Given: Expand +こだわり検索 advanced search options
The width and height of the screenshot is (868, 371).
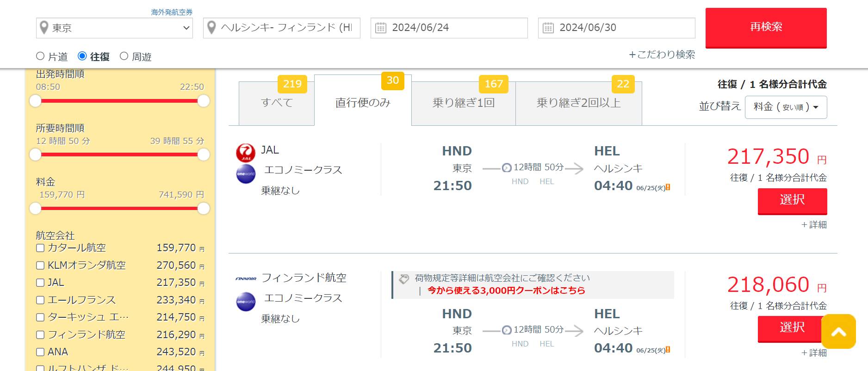Looking at the screenshot, I should (x=662, y=55).
